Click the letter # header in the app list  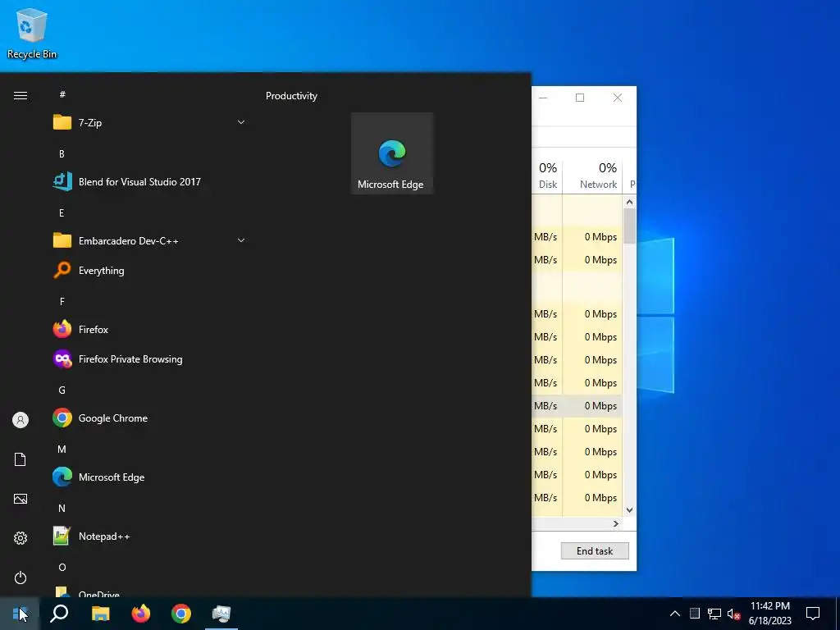point(62,94)
